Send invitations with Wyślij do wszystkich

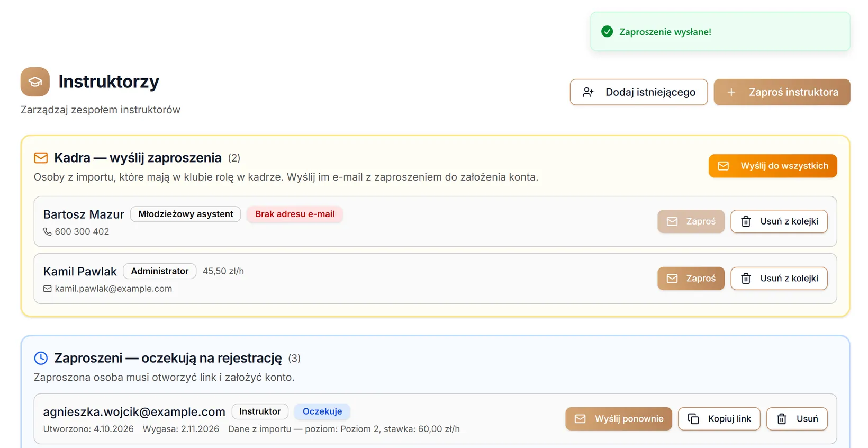click(x=773, y=166)
